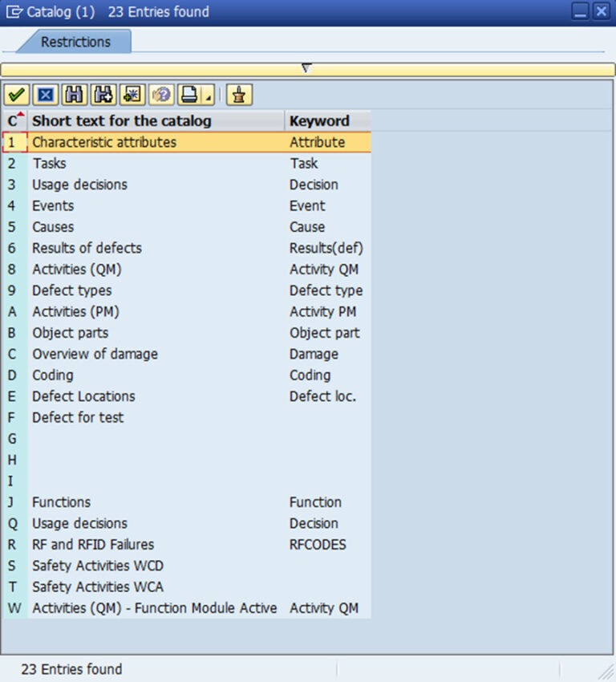Select the 'Object parts' row
The width and height of the screenshot is (616, 682).
tap(187, 333)
